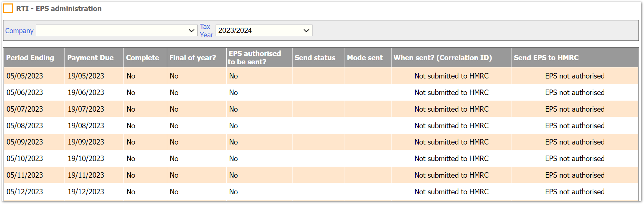Click EPS authorised to be sent? header
This screenshot has width=644, height=204.
(255, 58)
